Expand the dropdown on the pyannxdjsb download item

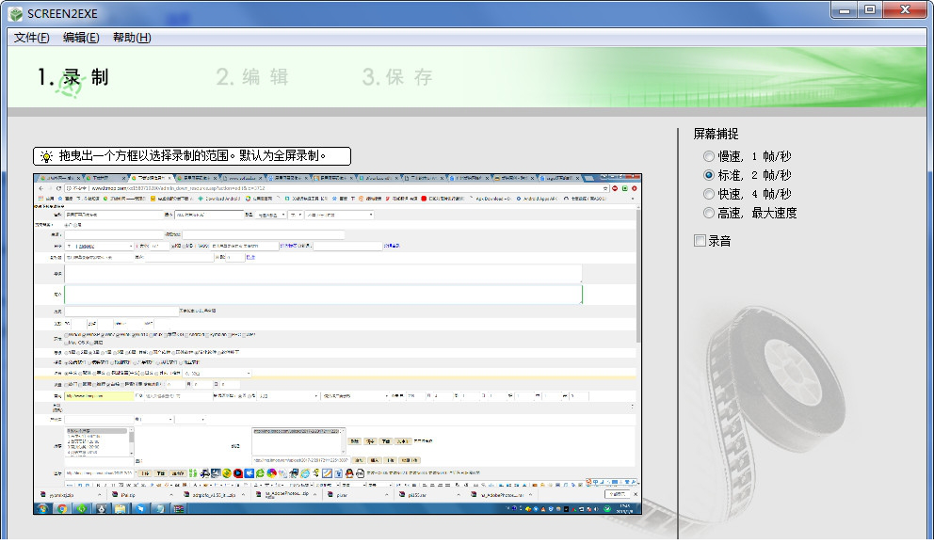(x=98, y=496)
